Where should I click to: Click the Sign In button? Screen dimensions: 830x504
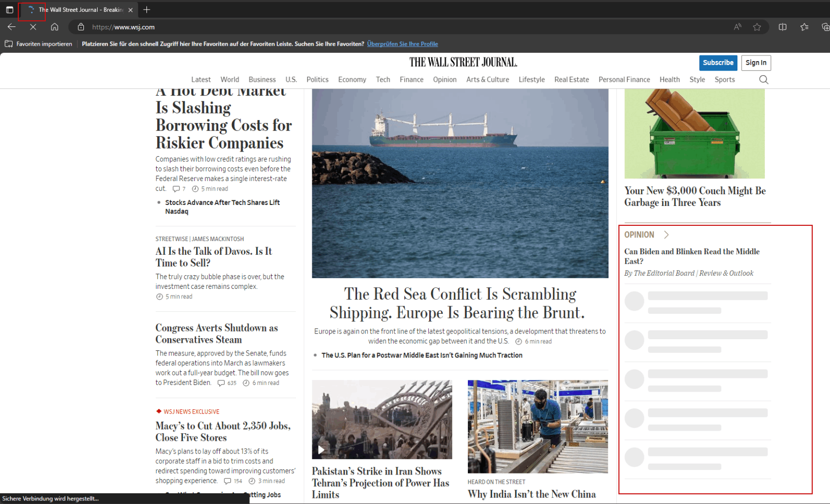[x=756, y=63]
